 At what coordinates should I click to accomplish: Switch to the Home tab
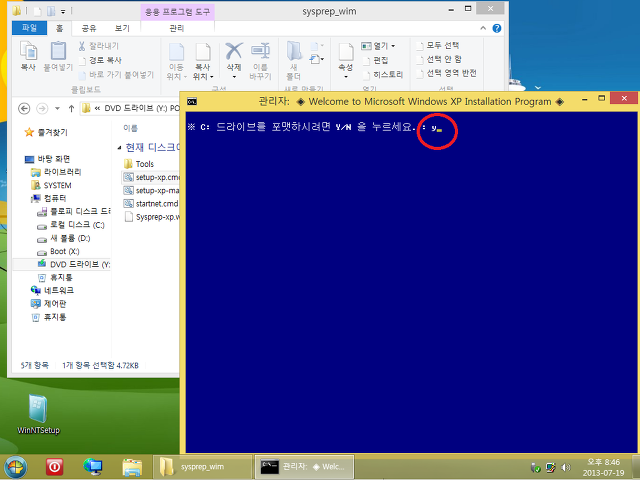click(60, 28)
